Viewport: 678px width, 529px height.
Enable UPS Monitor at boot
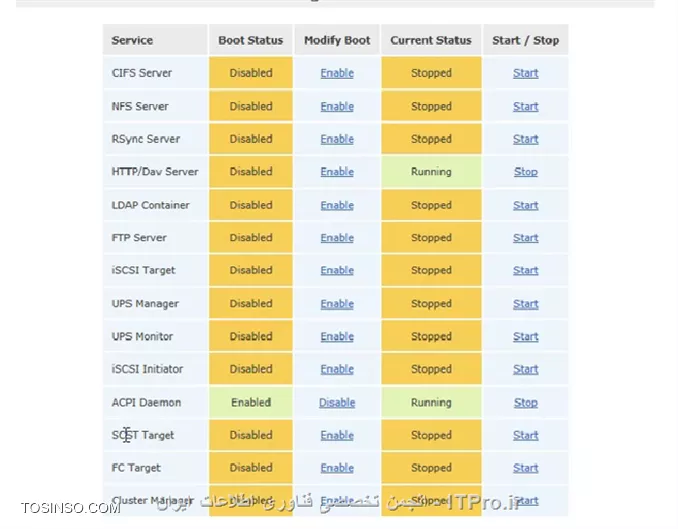pyautogui.click(x=337, y=337)
